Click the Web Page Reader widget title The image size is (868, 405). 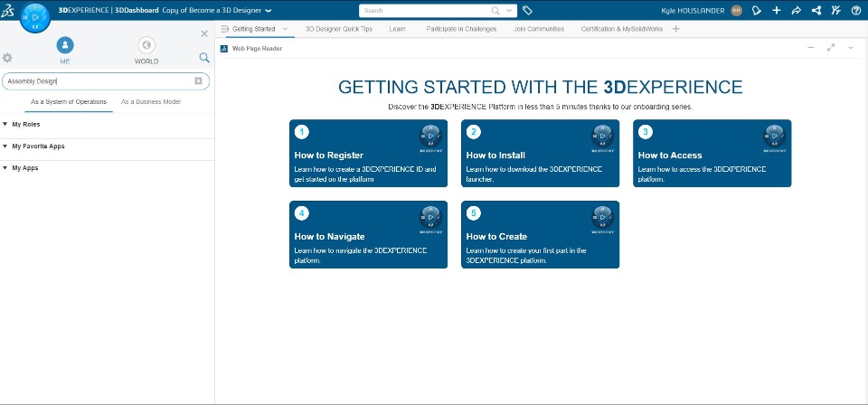pyautogui.click(x=257, y=49)
